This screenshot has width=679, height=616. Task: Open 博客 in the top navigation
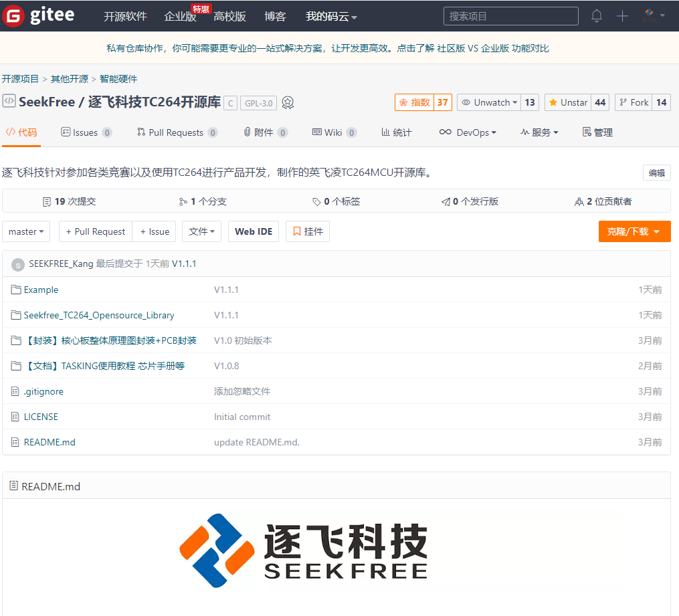pyautogui.click(x=275, y=17)
